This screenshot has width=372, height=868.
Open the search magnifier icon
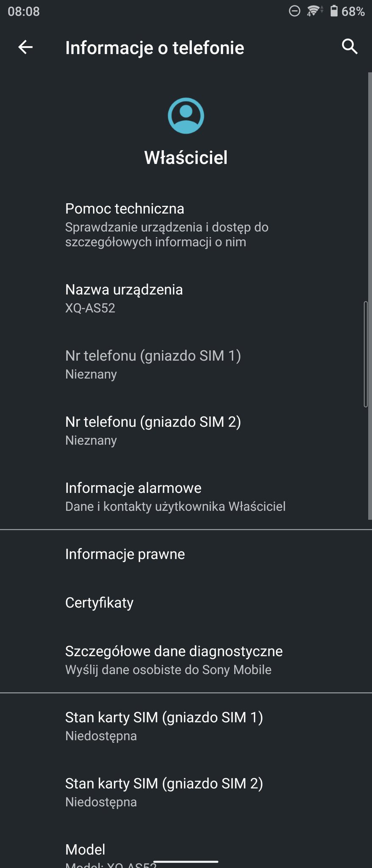(350, 47)
